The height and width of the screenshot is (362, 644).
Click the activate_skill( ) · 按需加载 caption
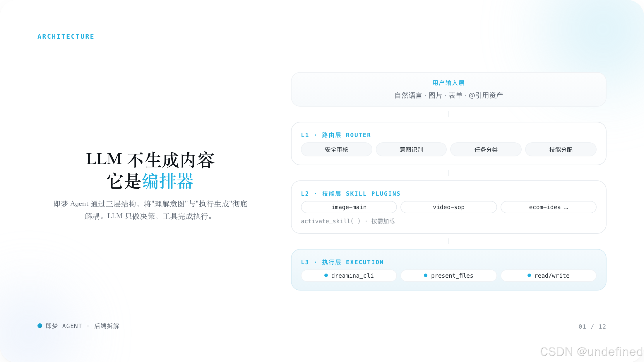tap(348, 221)
